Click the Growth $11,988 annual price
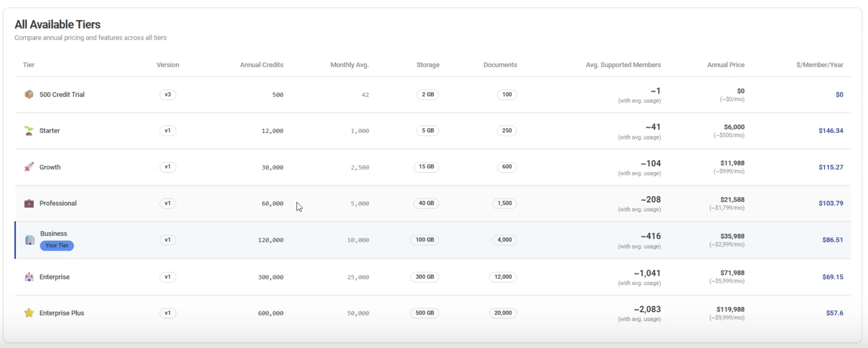 pos(732,163)
